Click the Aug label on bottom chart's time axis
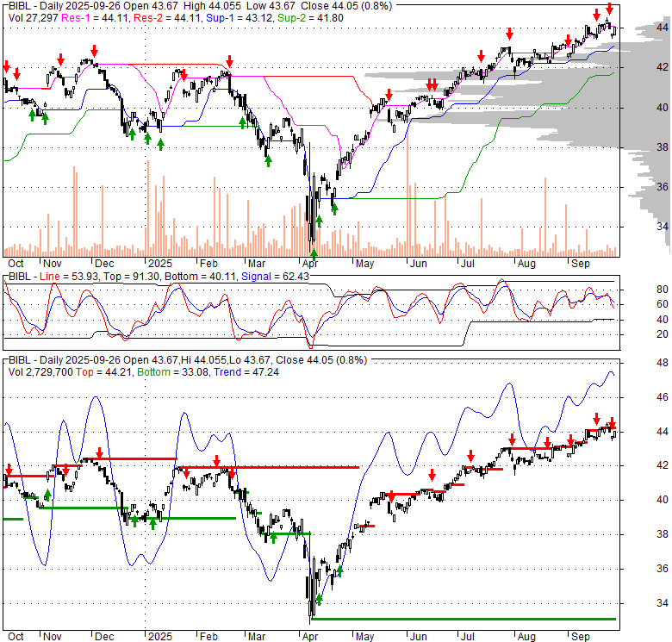This screenshot has height=642, width=672. (526, 637)
